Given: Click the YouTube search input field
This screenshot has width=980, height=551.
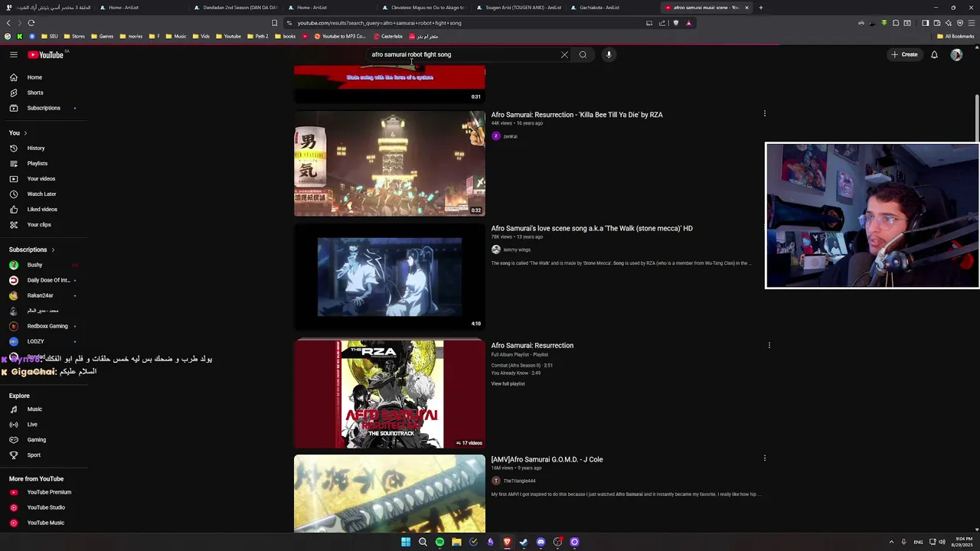Looking at the screenshot, I should (463, 54).
